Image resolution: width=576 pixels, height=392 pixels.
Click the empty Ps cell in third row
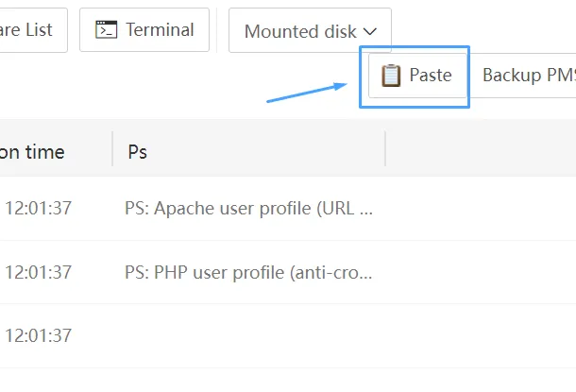point(250,335)
